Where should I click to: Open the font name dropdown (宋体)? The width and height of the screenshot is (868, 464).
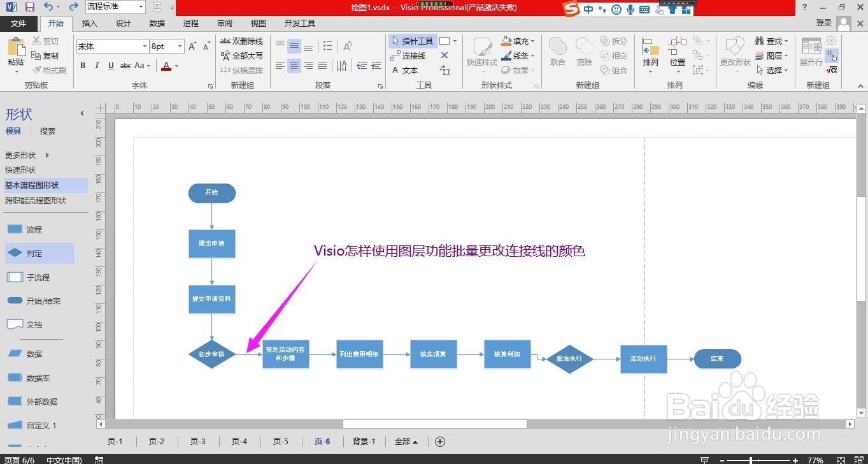pyautogui.click(x=145, y=47)
